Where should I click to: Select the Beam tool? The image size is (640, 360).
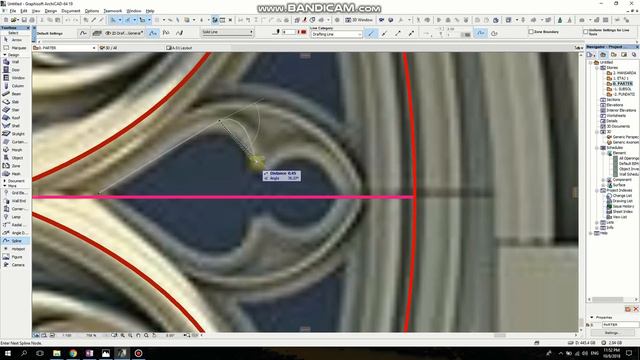16,94
